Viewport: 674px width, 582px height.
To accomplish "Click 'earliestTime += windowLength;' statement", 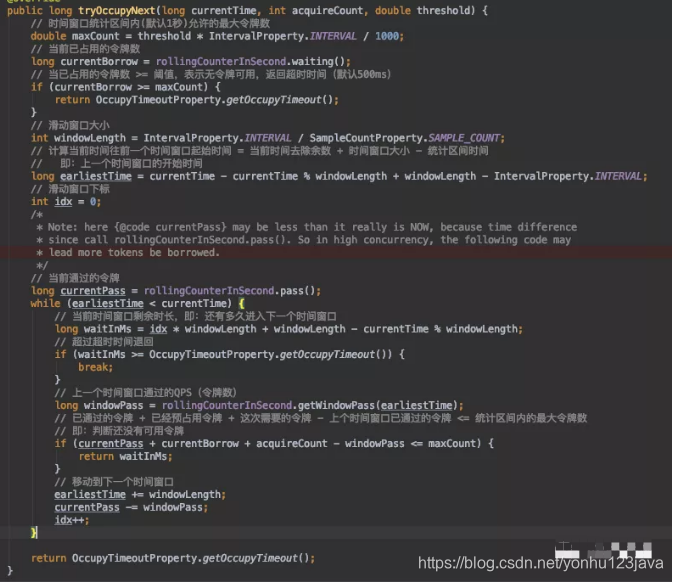I will coord(140,495).
